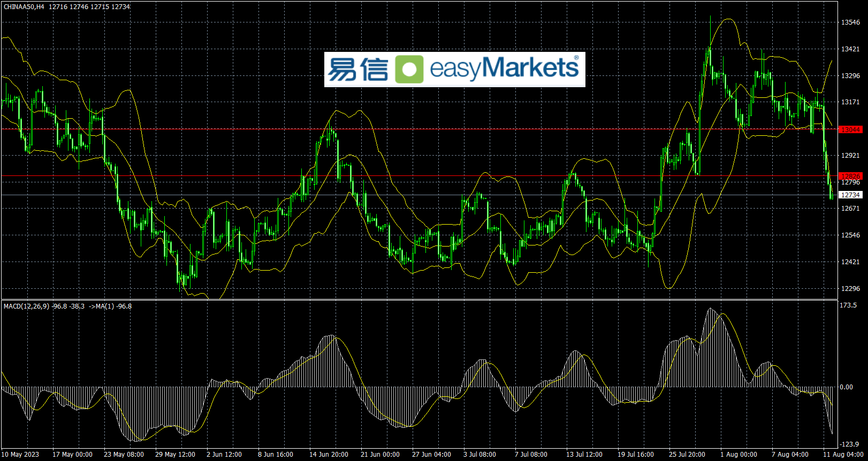
Task: Click the 25 Jul 20:00 time label
Action: (x=687, y=455)
